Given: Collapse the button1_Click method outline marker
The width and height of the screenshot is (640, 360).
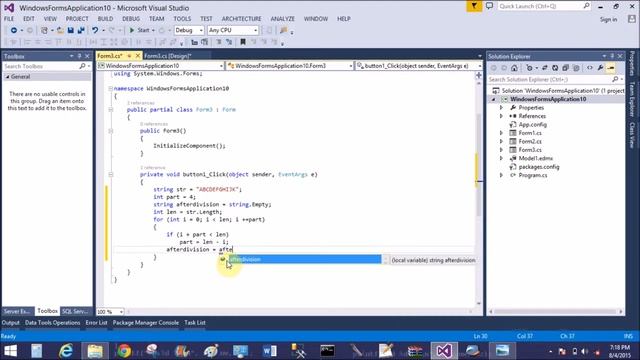Looking at the screenshot, I should 111,175.
